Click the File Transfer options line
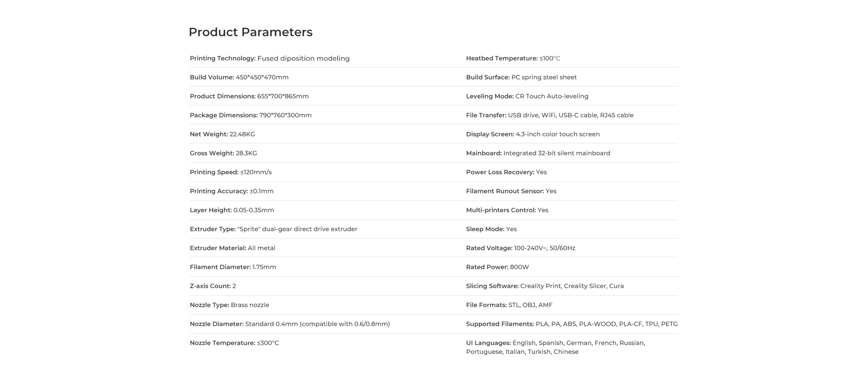 coord(549,115)
